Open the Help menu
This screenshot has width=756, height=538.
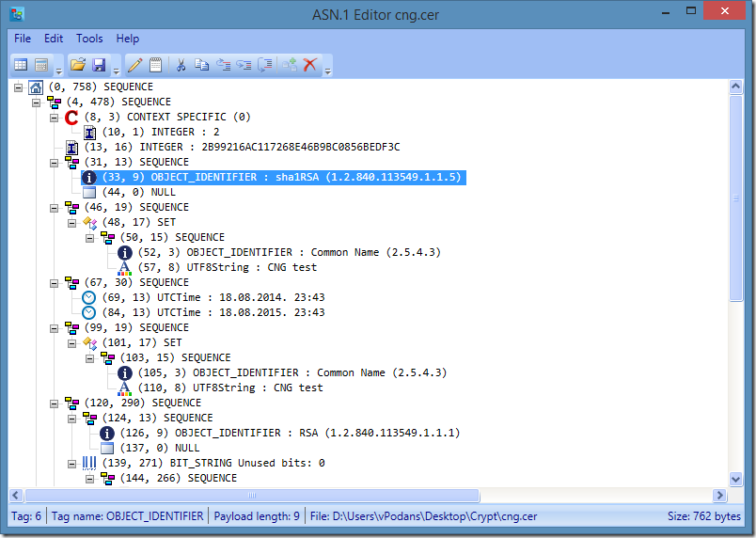(x=128, y=39)
